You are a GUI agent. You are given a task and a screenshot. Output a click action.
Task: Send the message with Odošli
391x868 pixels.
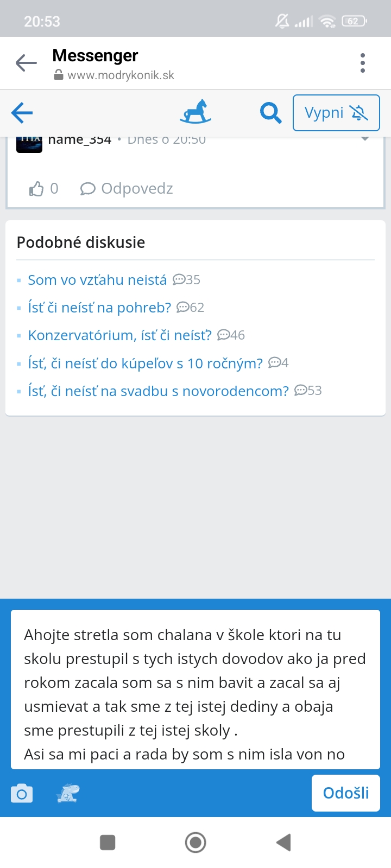pyautogui.click(x=345, y=793)
